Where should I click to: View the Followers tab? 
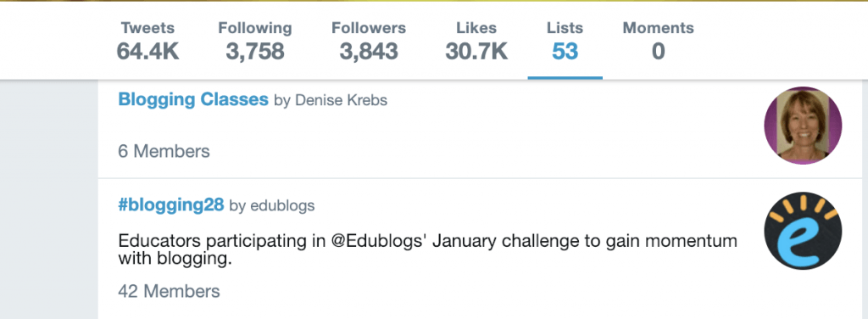[369, 42]
